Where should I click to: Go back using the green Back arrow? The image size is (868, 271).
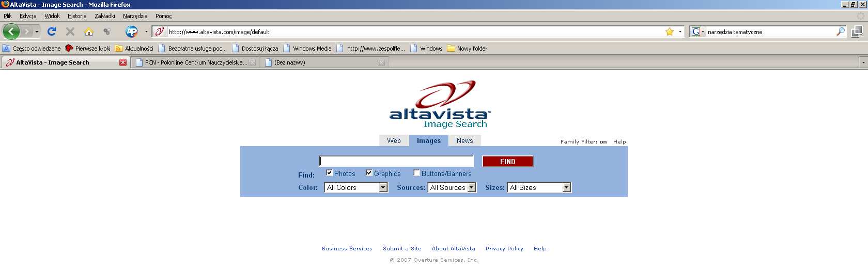[x=11, y=31]
